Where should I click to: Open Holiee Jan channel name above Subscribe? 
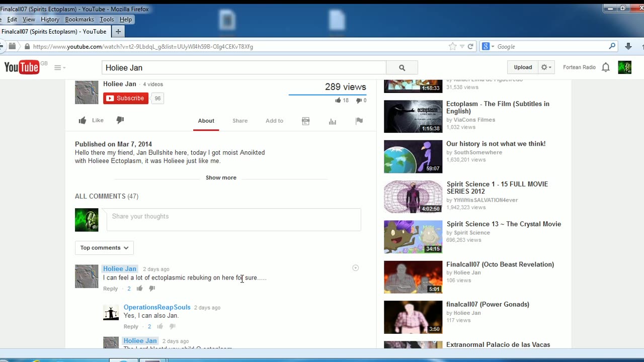click(x=120, y=84)
